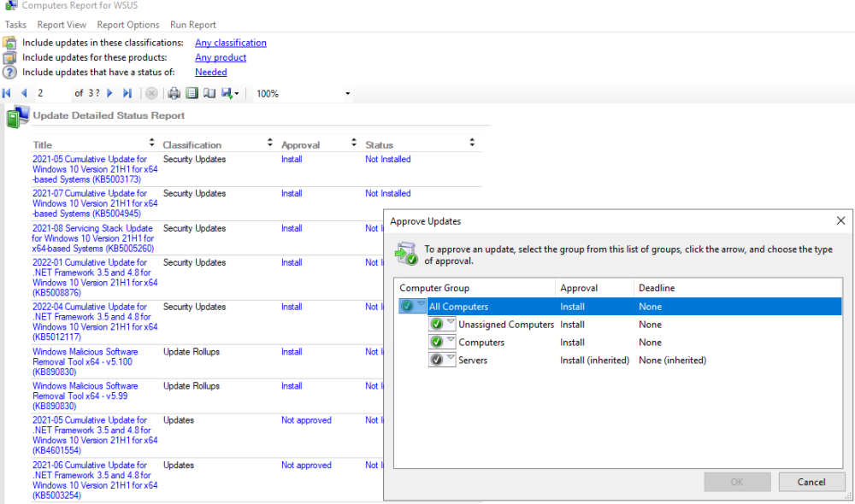The image size is (855, 504).
Task: Open Malicious Software Removal Tool v5.99 link
Action: pos(85,396)
